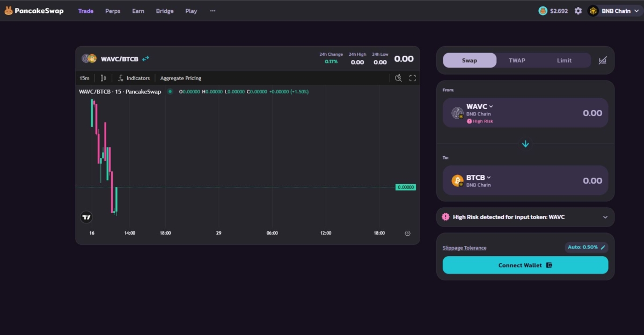Open the Slippage Tolerance link
This screenshot has width=644, height=335.
465,247
